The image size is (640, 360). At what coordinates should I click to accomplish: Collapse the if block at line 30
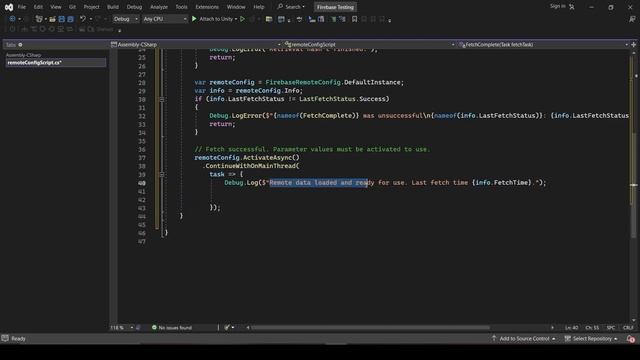162,99
